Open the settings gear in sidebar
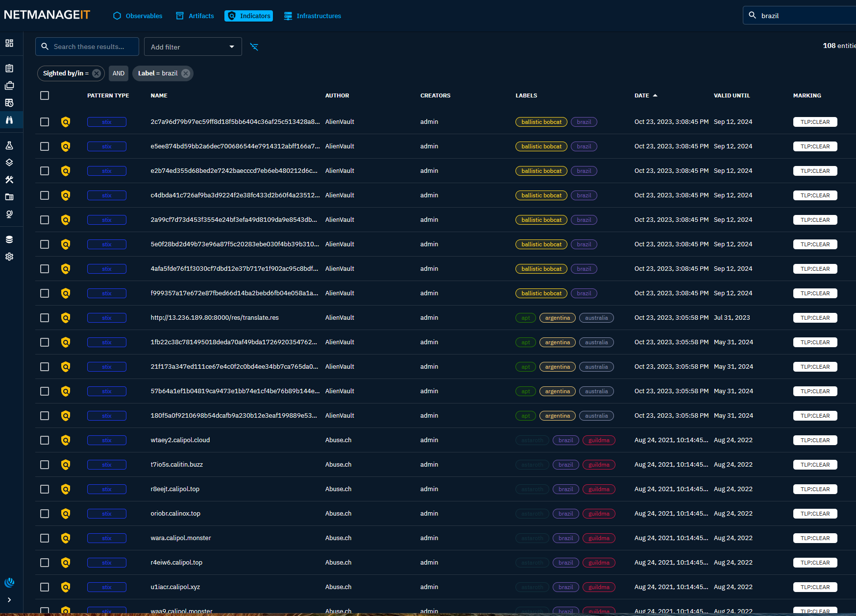Screen dimensions: 856x616 [9, 257]
